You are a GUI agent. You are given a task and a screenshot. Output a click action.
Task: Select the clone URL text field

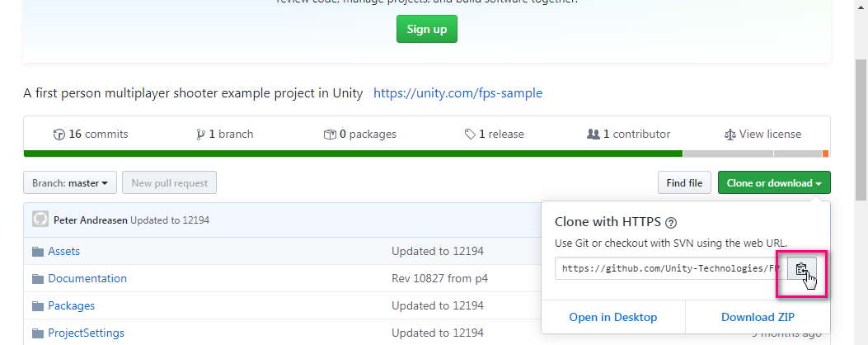[x=671, y=268]
